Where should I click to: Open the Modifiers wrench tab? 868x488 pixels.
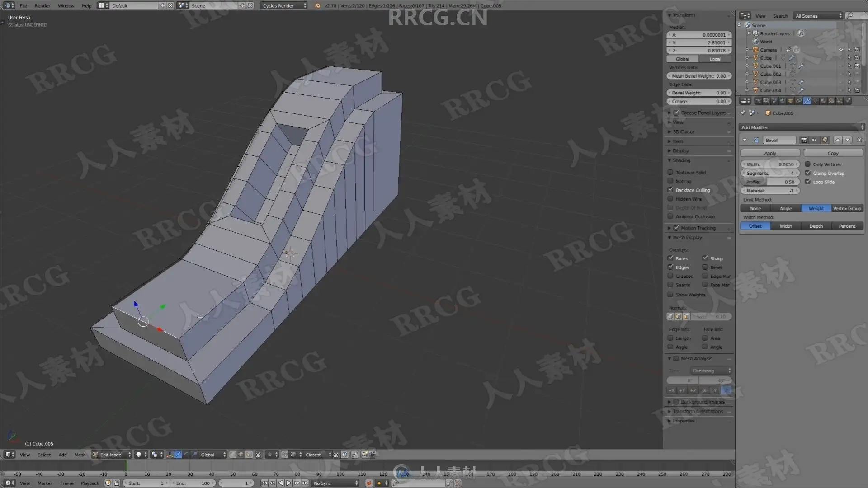807,101
